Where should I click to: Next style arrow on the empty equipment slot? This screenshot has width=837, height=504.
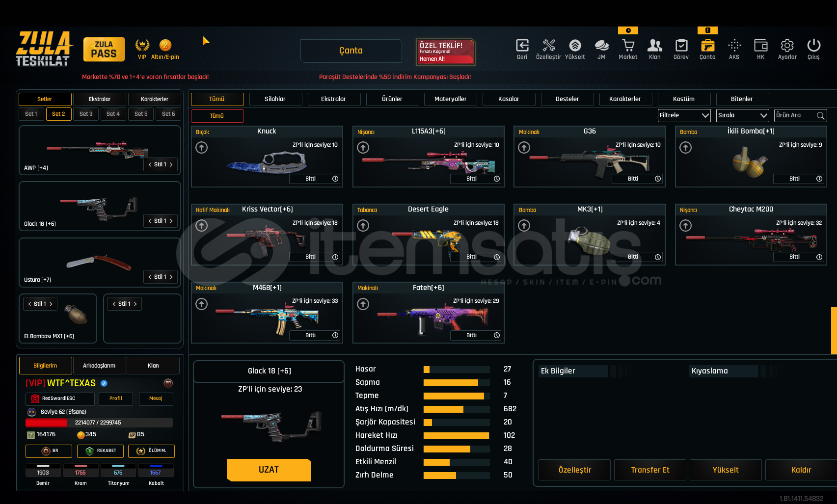pyautogui.click(x=135, y=304)
